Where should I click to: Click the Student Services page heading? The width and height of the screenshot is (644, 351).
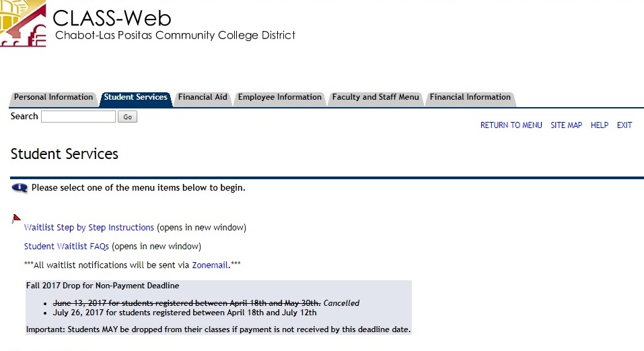tap(65, 154)
